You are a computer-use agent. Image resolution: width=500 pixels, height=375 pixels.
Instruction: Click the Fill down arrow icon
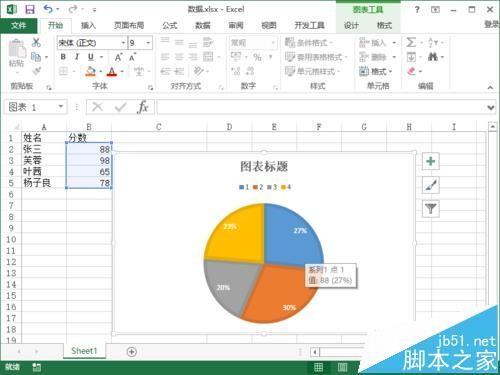(411, 57)
